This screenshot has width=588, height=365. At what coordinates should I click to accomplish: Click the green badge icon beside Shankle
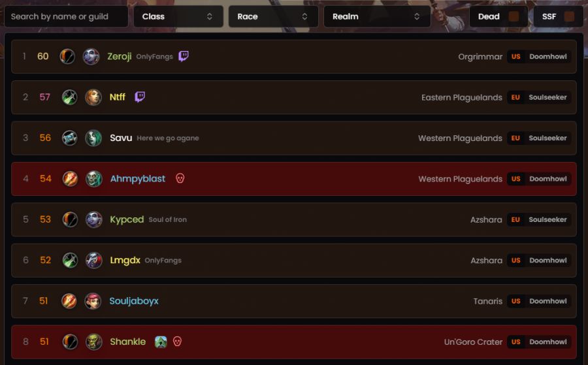[x=161, y=341]
